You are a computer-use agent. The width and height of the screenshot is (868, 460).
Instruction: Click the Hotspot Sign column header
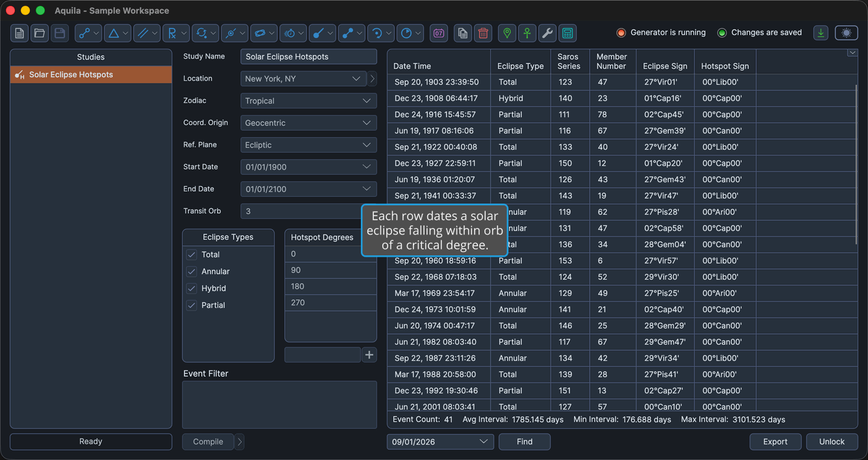tap(725, 62)
